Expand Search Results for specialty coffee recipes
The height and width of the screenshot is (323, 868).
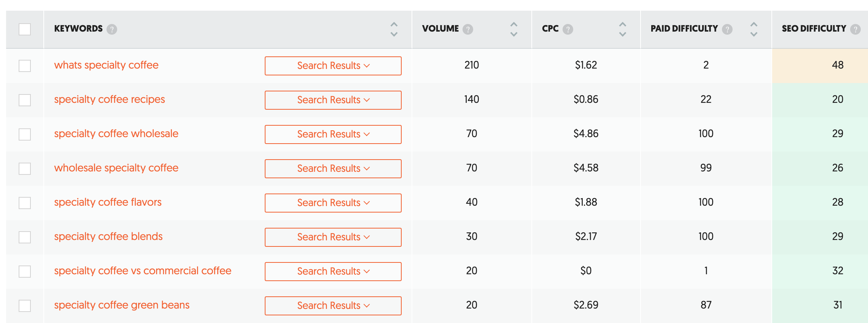tap(333, 100)
